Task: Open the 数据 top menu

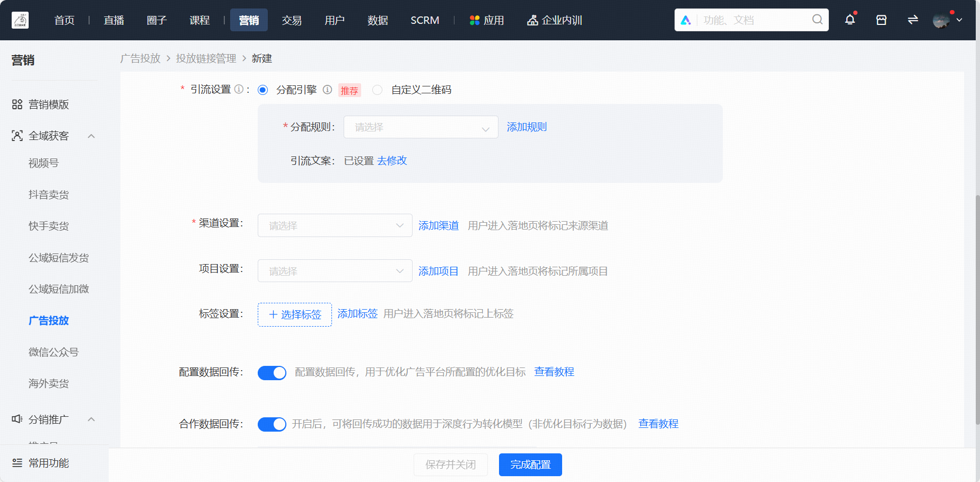Action: tap(378, 20)
